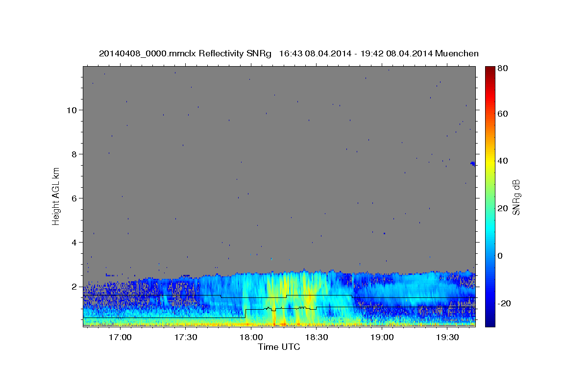The image size is (588, 392).
Task: Click the plot title text "20140408_0000.mmclx Reflectivity SNRg"
Action: (185, 53)
